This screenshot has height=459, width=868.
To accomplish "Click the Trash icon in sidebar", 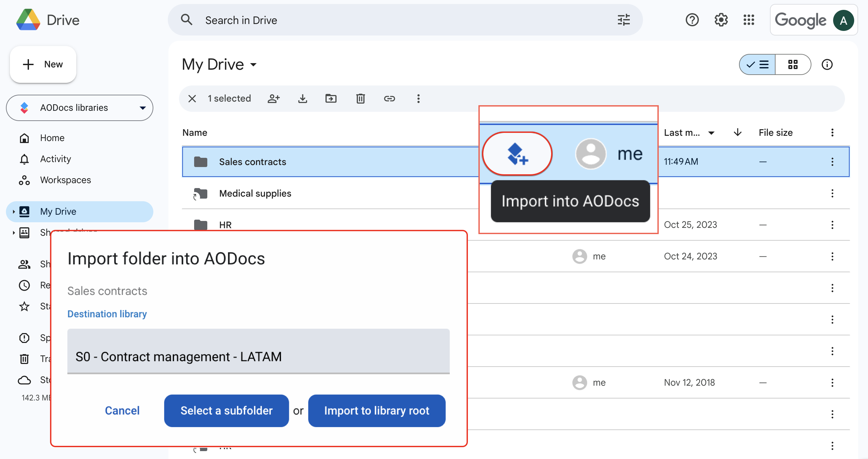I will [24, 359].
